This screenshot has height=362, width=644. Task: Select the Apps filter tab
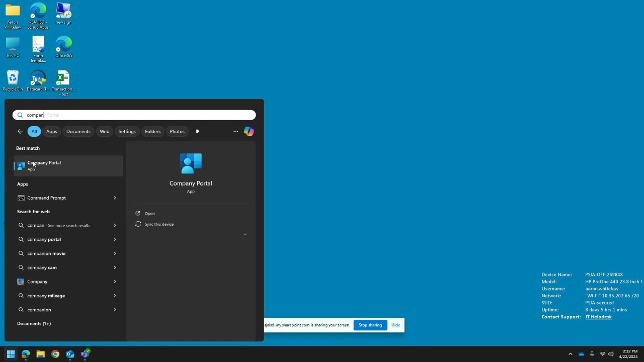pyautogui.click(x=52, y=131)
